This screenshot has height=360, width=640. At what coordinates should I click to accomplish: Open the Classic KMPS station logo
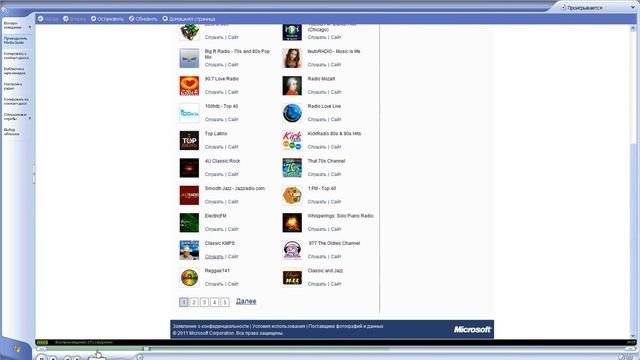(189, 250)
